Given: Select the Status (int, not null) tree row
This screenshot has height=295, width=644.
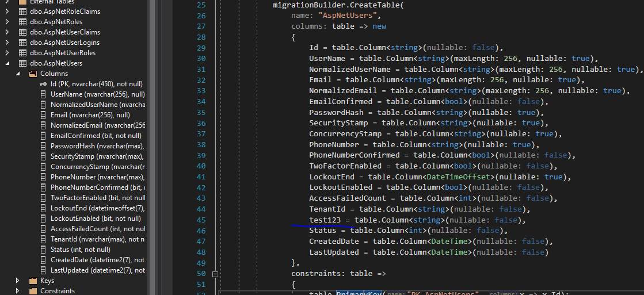Looking at the screenshot, I should tap(81, 250).
